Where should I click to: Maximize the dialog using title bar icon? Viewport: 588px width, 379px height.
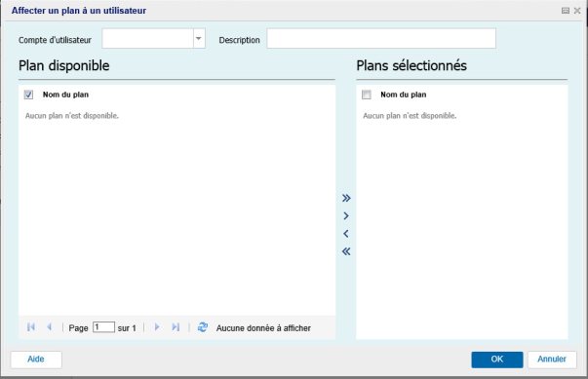point(566,11)
